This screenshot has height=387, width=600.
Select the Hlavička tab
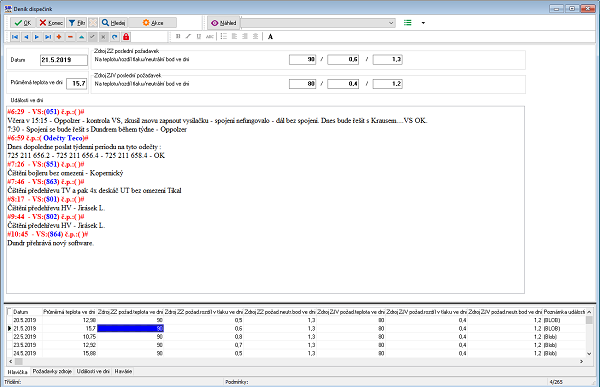click(x=18, y=372)
